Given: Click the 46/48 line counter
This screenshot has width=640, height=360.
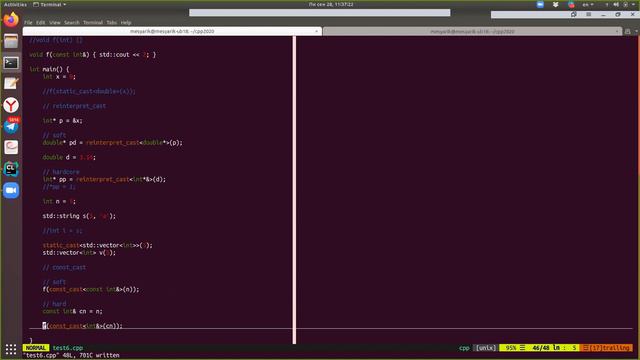Looking at the screenshot, I should pos(541,348).
